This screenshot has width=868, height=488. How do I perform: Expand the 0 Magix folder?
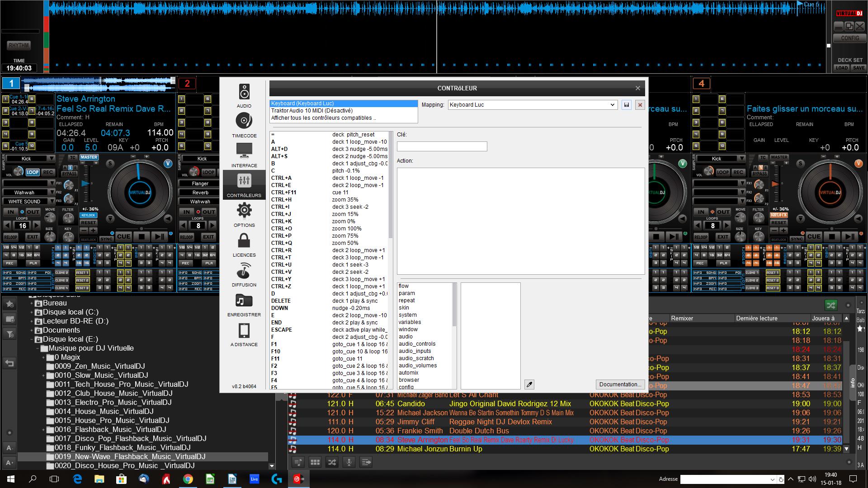tap(44, 357)
